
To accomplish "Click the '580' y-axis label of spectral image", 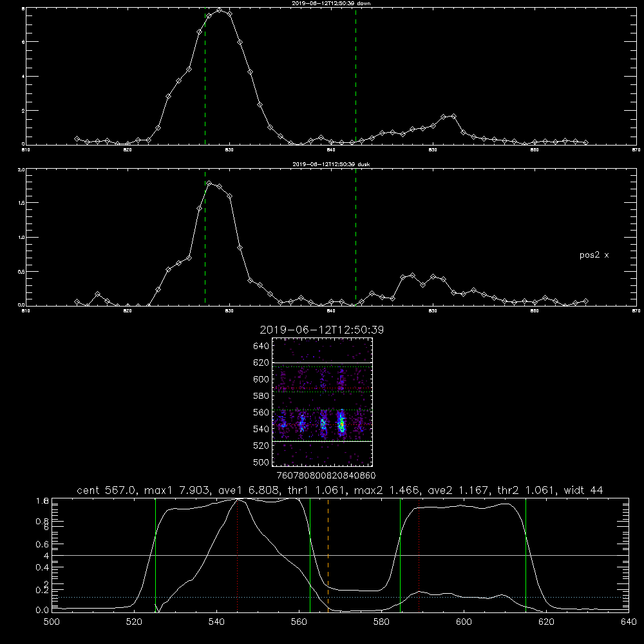I will tap(261, 395).
